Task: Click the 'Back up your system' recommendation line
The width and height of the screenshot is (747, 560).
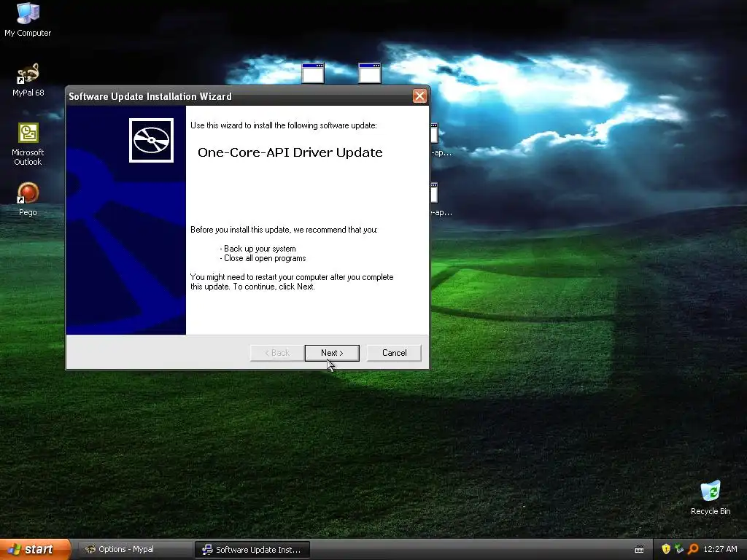Action: (258, 249)
